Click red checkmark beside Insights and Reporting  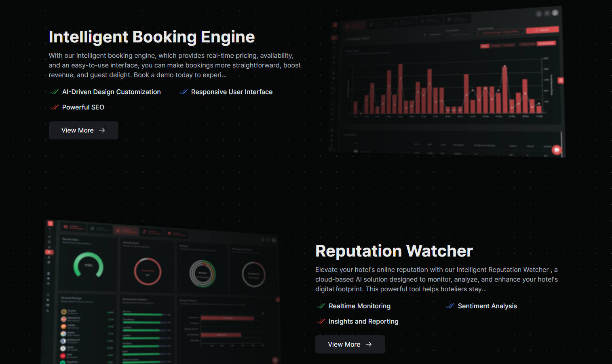[x=321, y=322]
